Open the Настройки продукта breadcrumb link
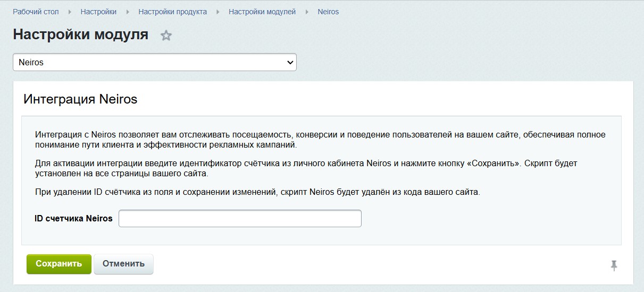The width and height of the screenshot is (644, 292). click(172, 12)
